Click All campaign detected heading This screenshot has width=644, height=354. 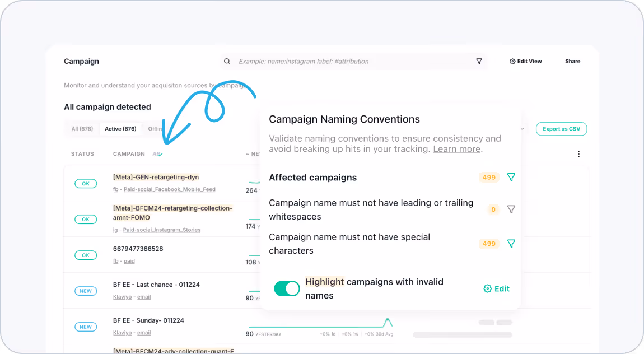point(107,107)
